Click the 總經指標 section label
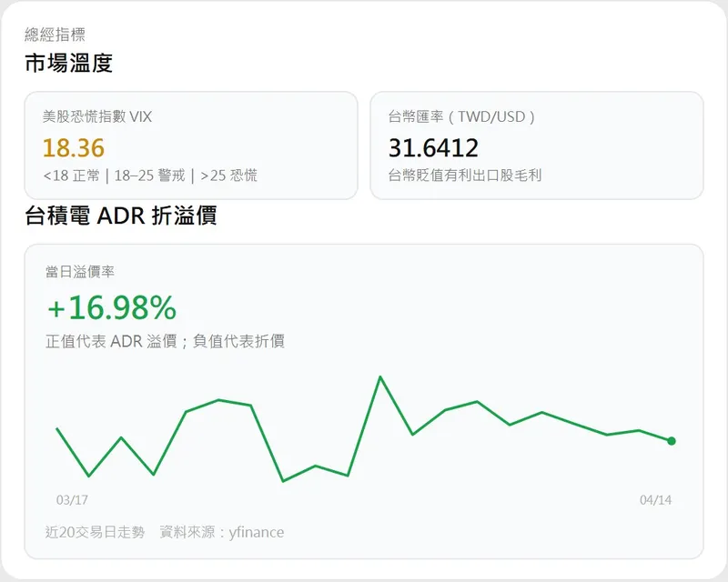 click(55, 35)
